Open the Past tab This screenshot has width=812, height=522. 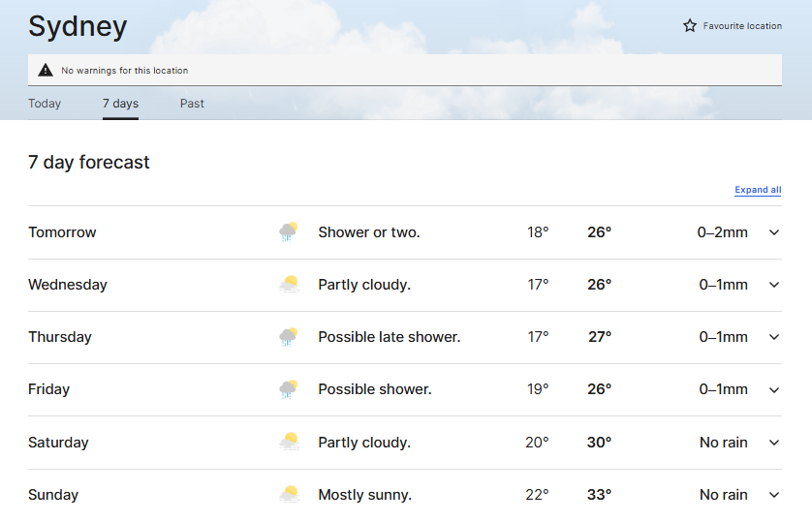pos(192,104)
